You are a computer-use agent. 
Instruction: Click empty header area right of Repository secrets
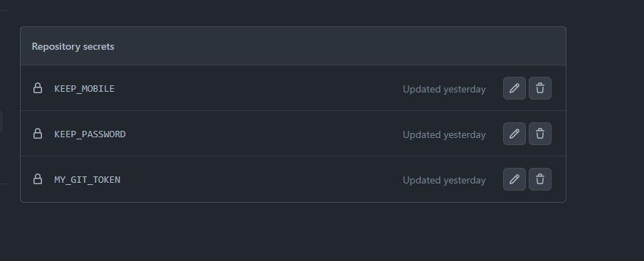pos(340,46)
